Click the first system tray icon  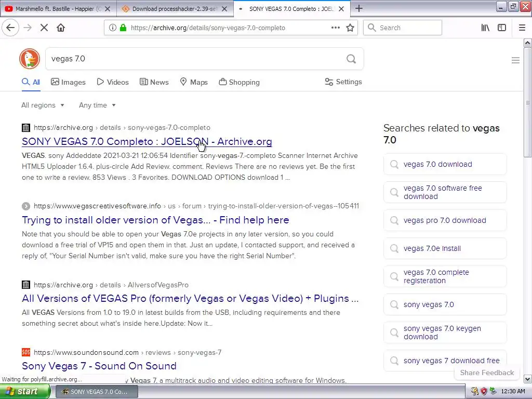[x=475, y=392]
